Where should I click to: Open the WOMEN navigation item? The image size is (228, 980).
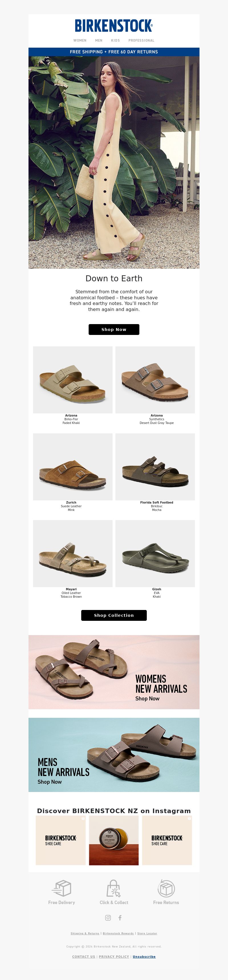(x=80, y=40)
